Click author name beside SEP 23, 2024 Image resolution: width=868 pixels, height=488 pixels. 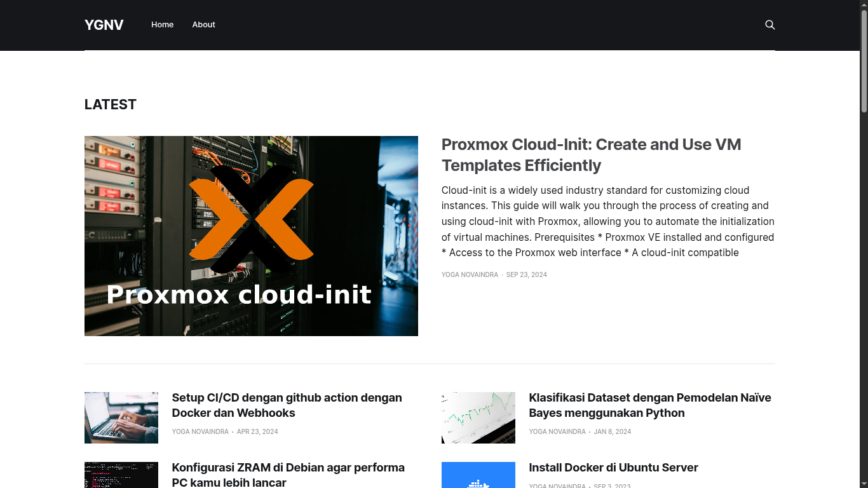tap(470, 274)
